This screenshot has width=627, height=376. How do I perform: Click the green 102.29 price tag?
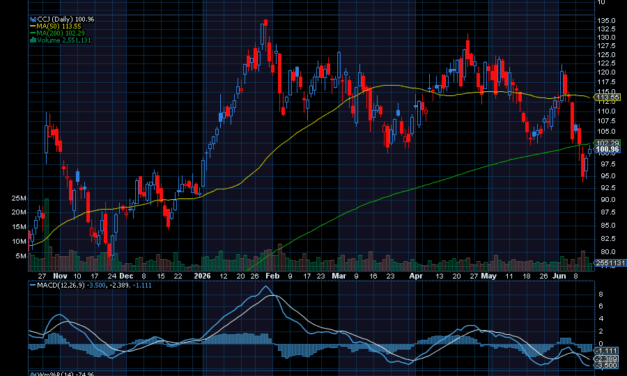[607, 143]
